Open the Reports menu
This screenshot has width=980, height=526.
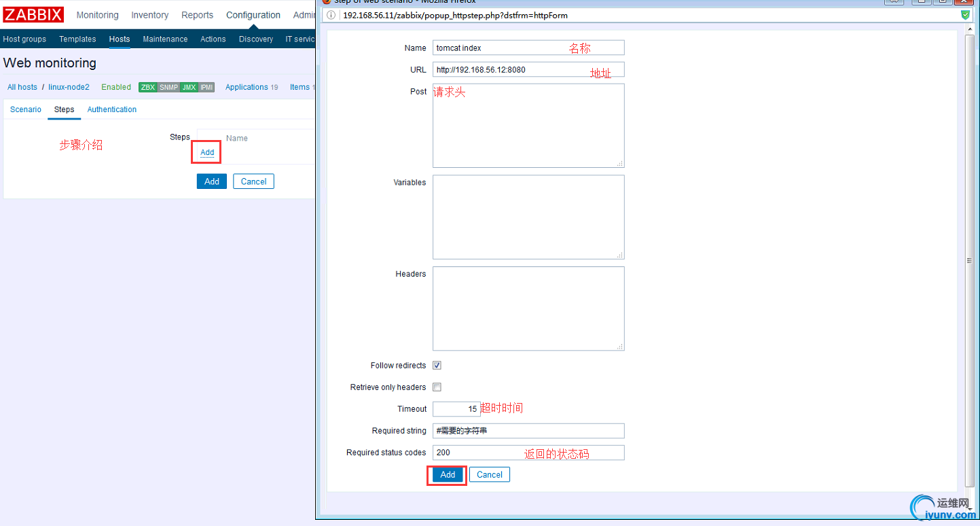click(x=197, y=15)
